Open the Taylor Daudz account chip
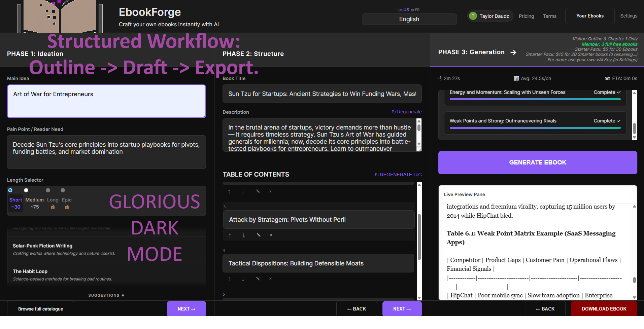The height and width of the screenshot is (329, 644). [490, 16]
